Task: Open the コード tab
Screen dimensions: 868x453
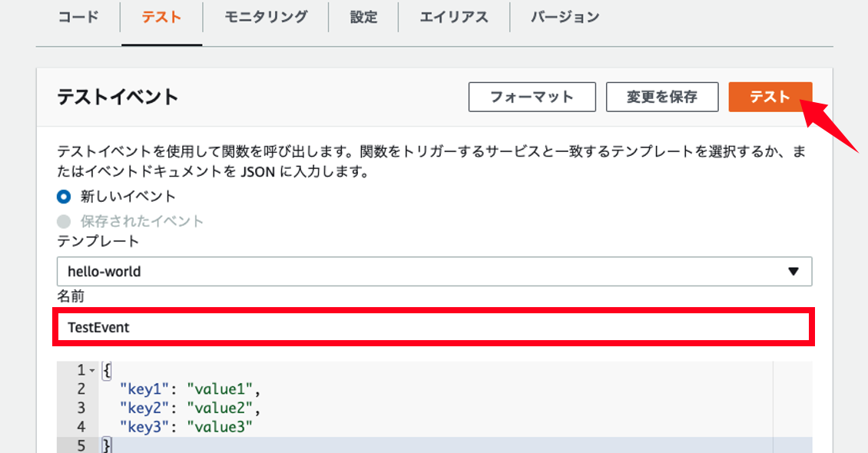Action: (78, 17)
